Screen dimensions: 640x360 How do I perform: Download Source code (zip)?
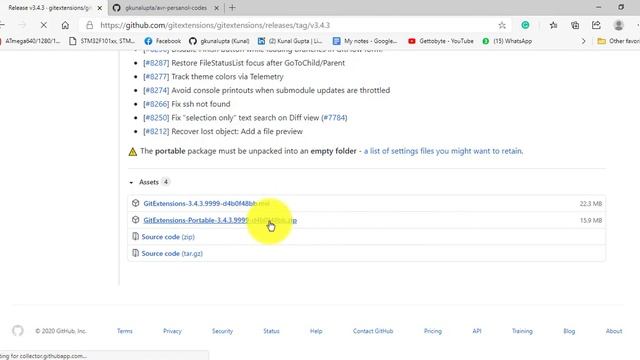[168, 237]
